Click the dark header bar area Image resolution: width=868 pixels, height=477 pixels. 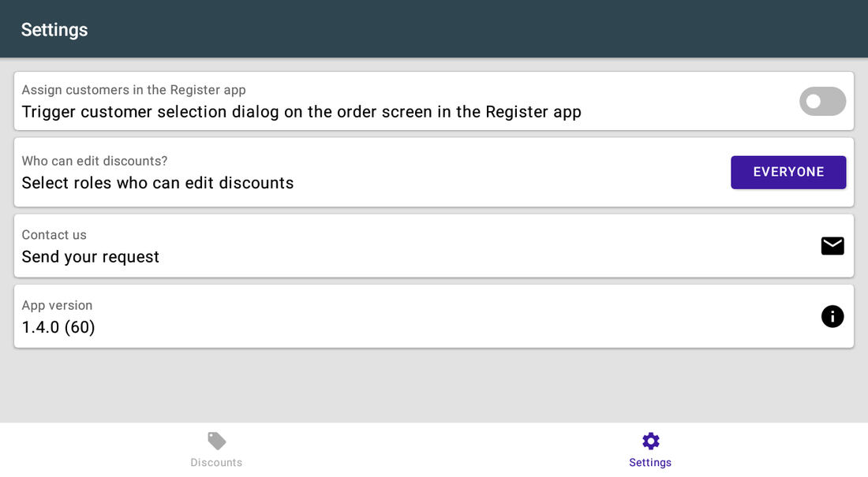[434, 28]
